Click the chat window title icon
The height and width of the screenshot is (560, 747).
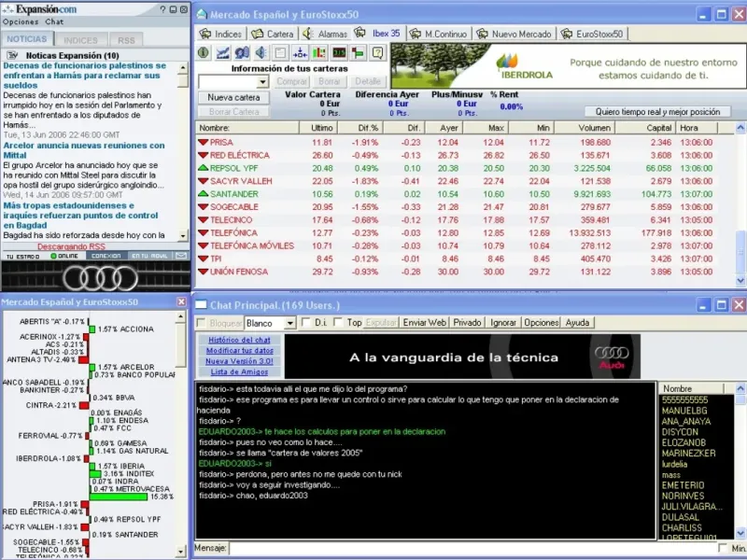click(x=202, y=305)
